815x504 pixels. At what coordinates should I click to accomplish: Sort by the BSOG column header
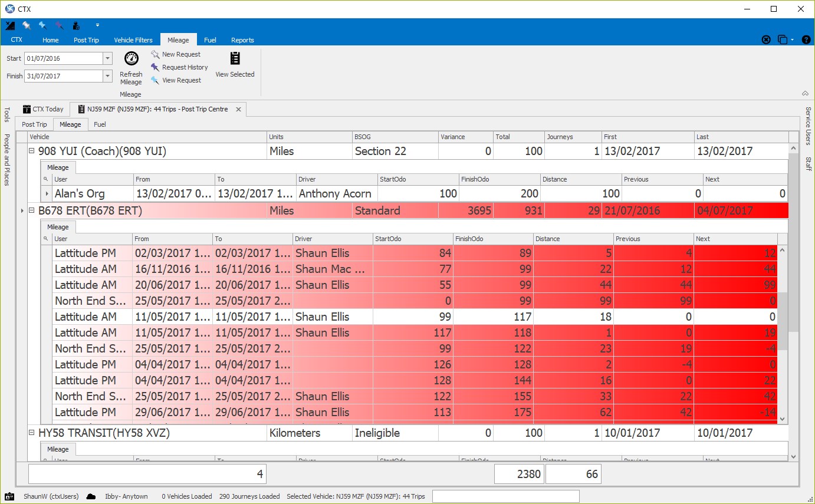click(x=395, y=137)
